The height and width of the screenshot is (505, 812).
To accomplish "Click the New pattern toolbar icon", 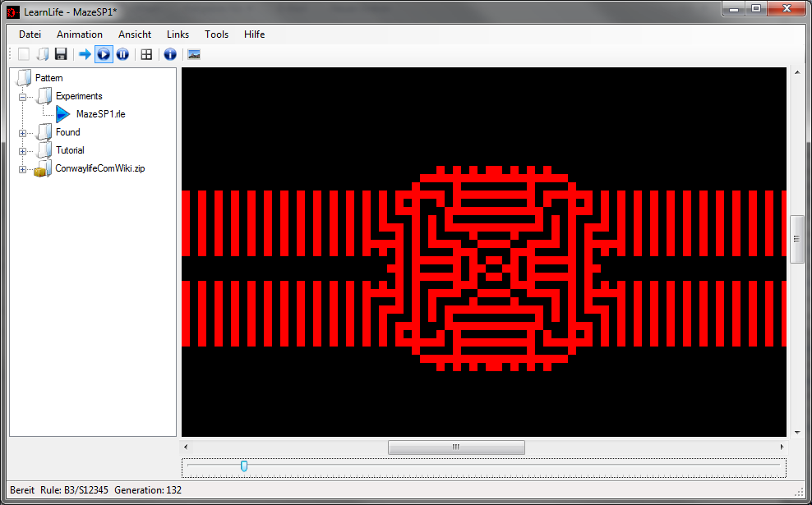I will tap(24, 54).
